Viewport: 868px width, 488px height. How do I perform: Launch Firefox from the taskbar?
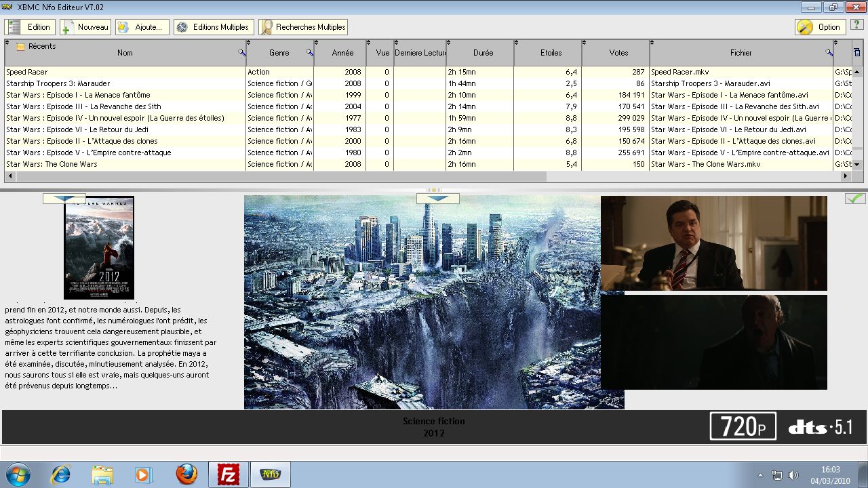(186, 474)
